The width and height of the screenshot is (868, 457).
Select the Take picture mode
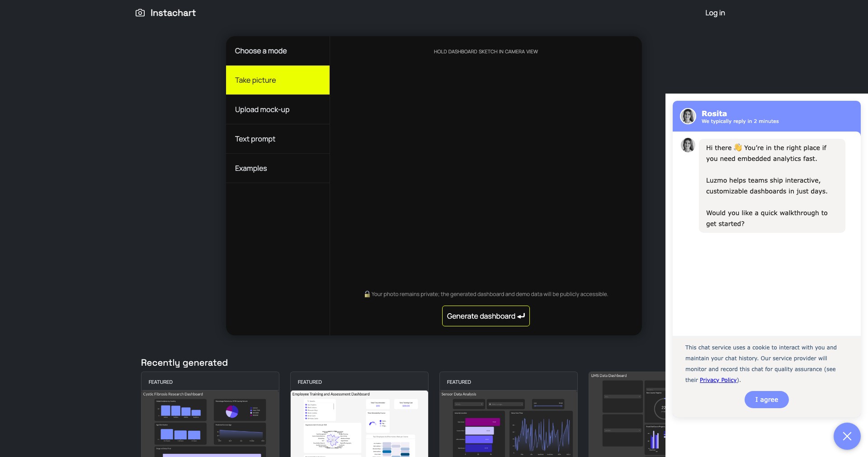tap(278, 80)
